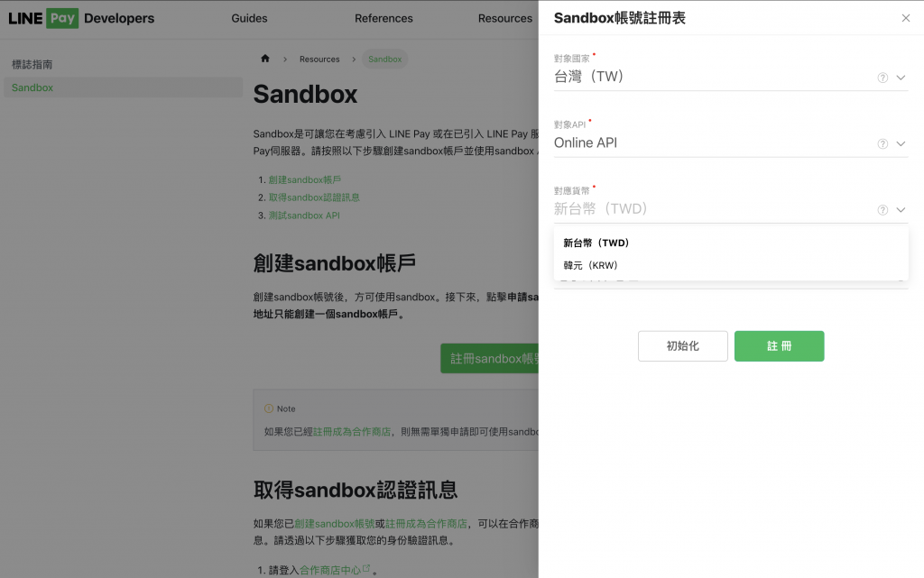Click the 初始化 reset button
924x578 pixels.
[x=682, y=346]
